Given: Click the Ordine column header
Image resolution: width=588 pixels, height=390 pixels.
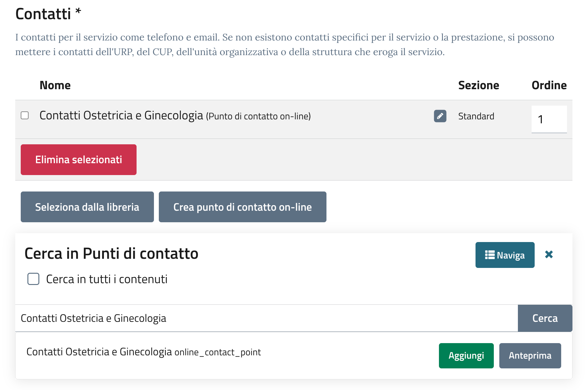Looking at the screenshot, I should pos(549,85).
